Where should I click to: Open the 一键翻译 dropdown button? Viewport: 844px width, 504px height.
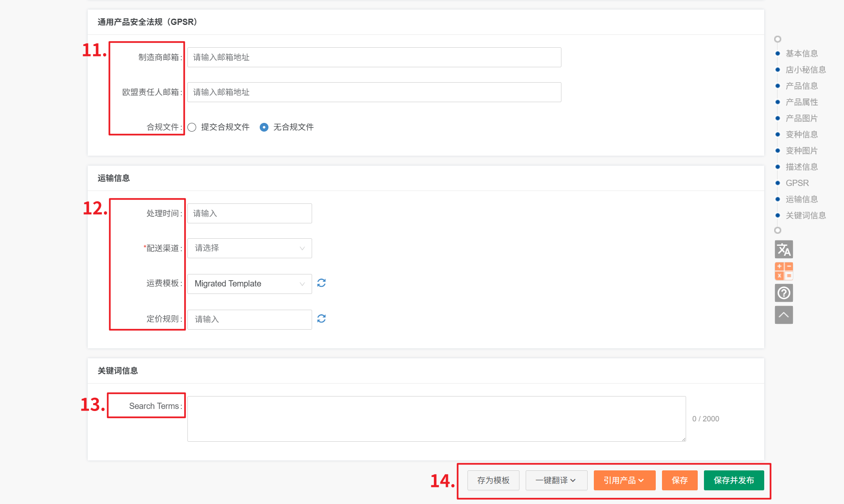click(556, 480)
